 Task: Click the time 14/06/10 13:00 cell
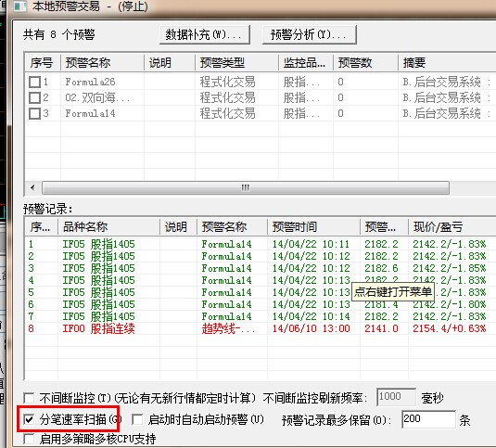[x=312, y=328]
